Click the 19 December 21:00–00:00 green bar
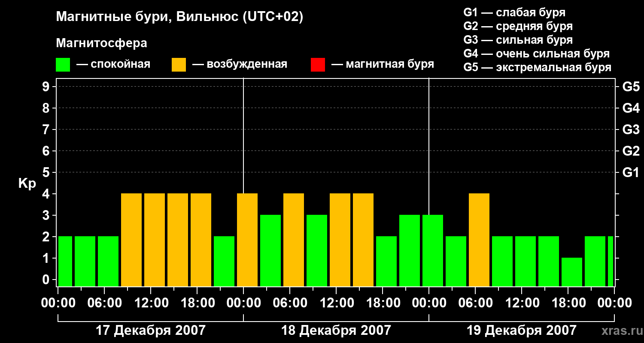 click(x=595, y=262)
